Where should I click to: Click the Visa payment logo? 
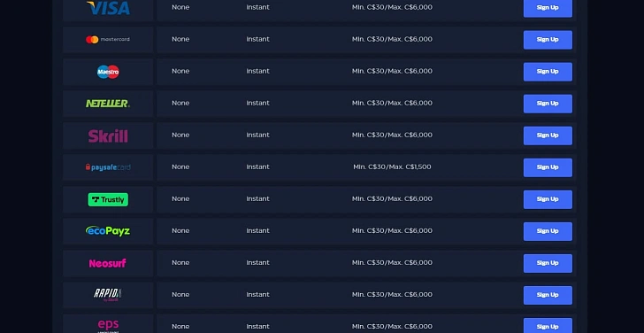(x=109, y=7)
